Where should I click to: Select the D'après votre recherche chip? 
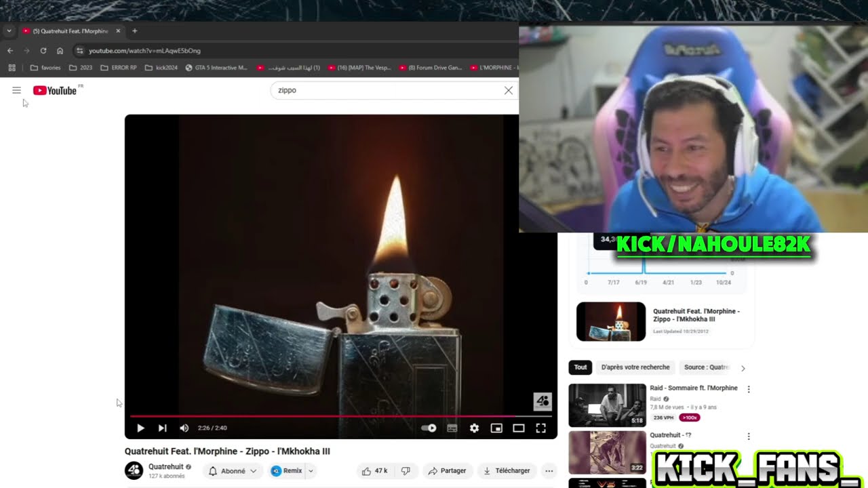tap(635, 367)
